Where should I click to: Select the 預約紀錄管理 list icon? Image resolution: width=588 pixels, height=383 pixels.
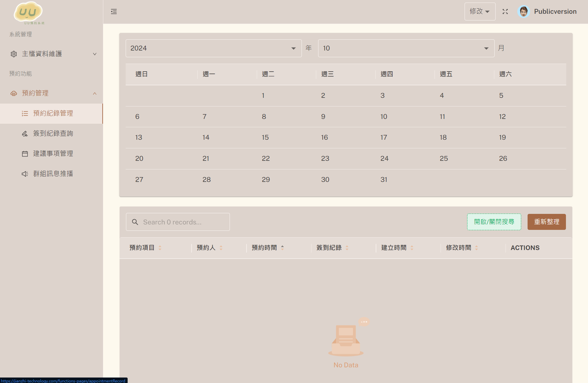[x=25, y=113]
